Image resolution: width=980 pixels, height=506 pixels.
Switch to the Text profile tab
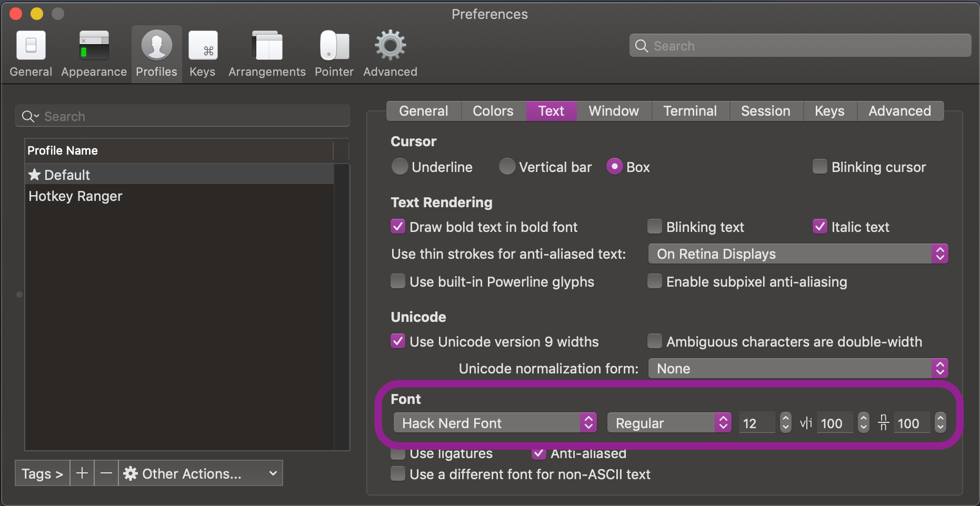click(551, 111)
